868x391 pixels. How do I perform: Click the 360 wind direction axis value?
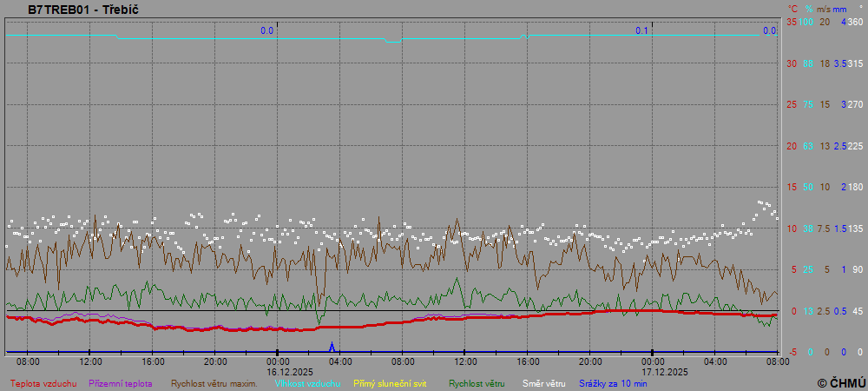(855, 22)
